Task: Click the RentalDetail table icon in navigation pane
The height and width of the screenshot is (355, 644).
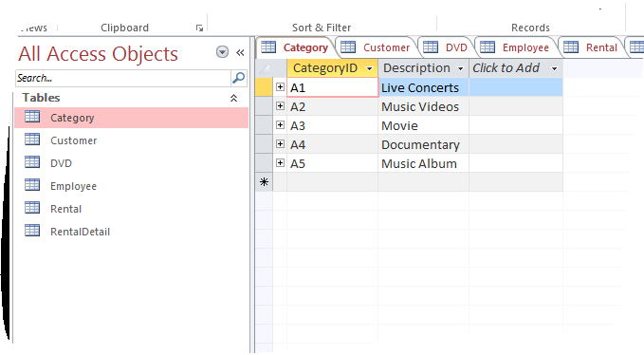Action: tap(32, 231)
